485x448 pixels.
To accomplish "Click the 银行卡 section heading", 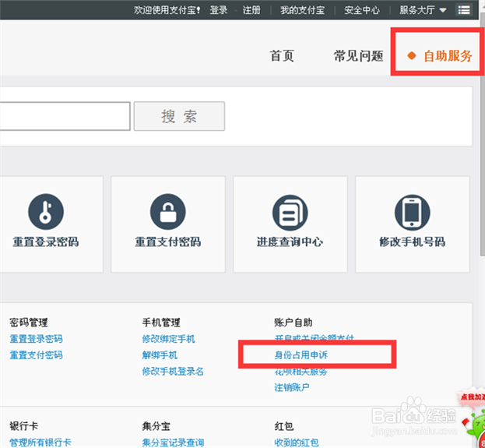I will [x=24, y=426].
